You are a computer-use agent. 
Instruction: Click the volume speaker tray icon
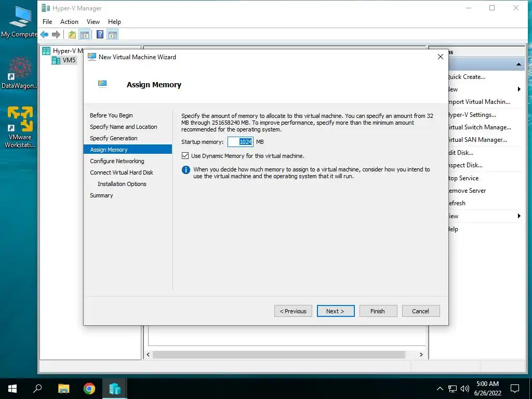point(465,389)
